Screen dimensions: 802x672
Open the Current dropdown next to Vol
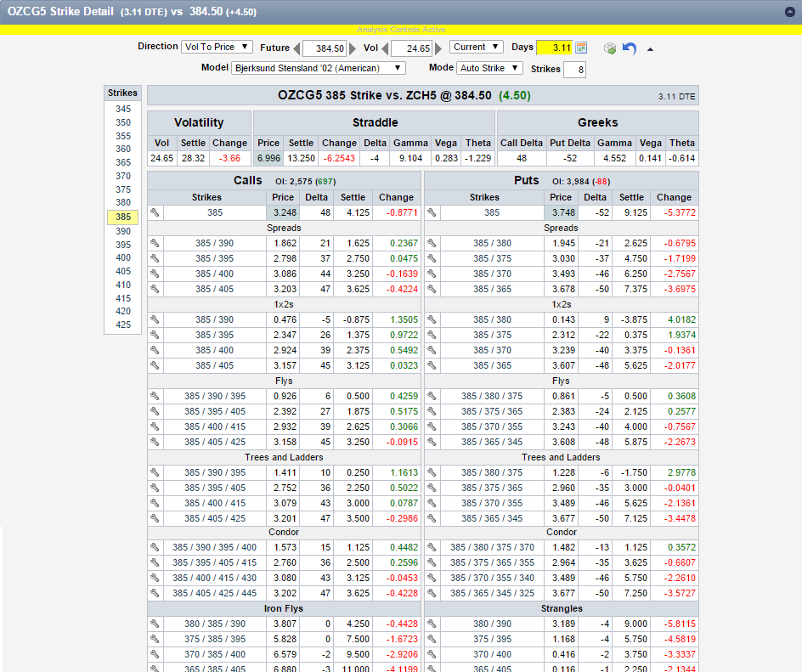(x=477, y=47)
